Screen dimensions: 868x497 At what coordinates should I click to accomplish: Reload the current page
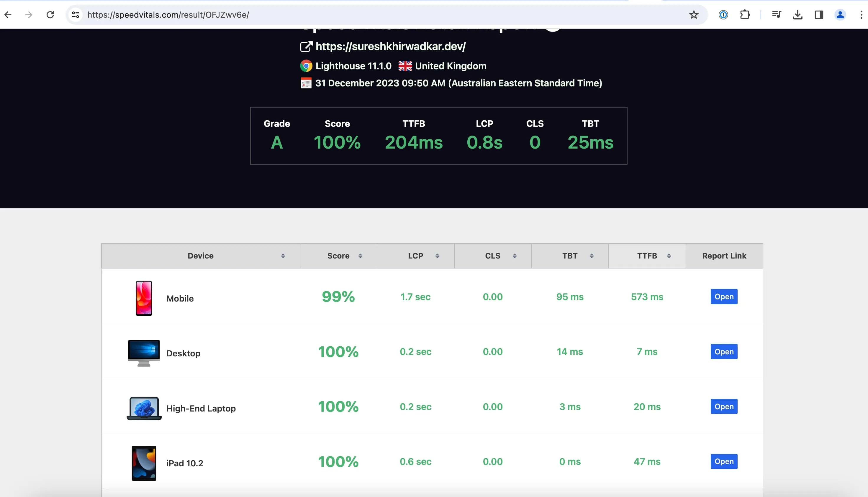pyautogui.click(x=50, y=15)
